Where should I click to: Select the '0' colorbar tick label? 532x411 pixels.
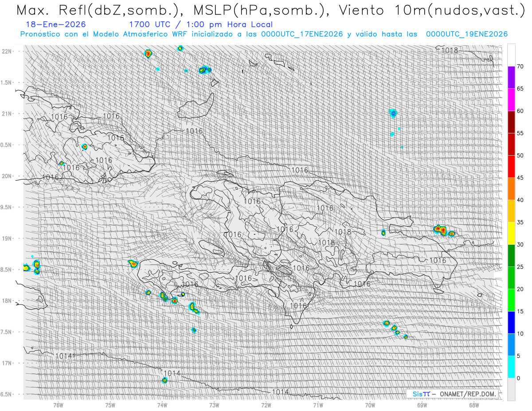518,378
